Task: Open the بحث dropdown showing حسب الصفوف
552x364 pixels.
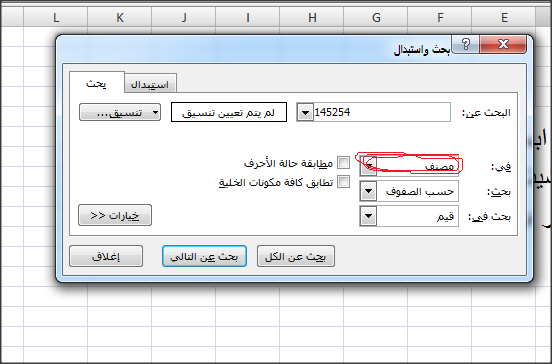Action: tap(409, 191)
